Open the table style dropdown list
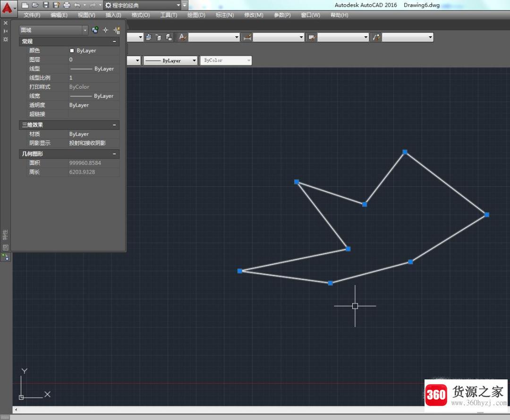This screenshot has width=510, height=420. tap(343, 37)
